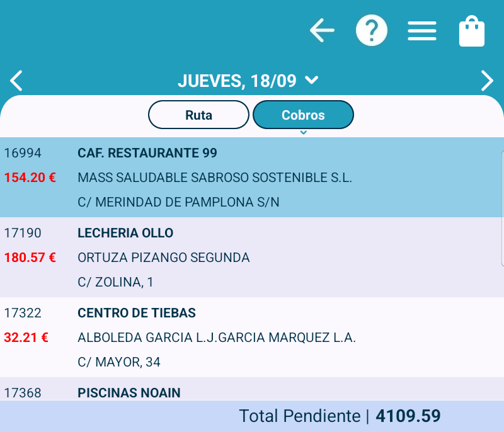Expand the date dropdown chevron
Image resolution: width=504 pixels, height=432 pixels.
point(311,80)
